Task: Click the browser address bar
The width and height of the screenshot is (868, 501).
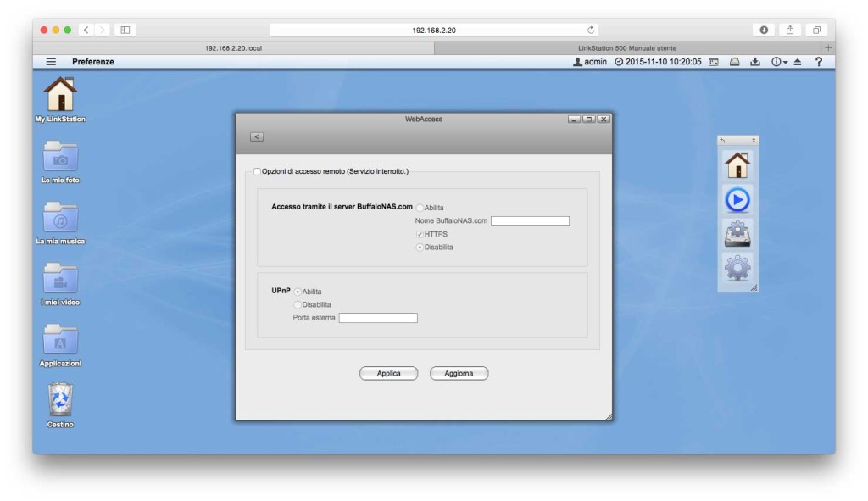Action: (433, 30)
